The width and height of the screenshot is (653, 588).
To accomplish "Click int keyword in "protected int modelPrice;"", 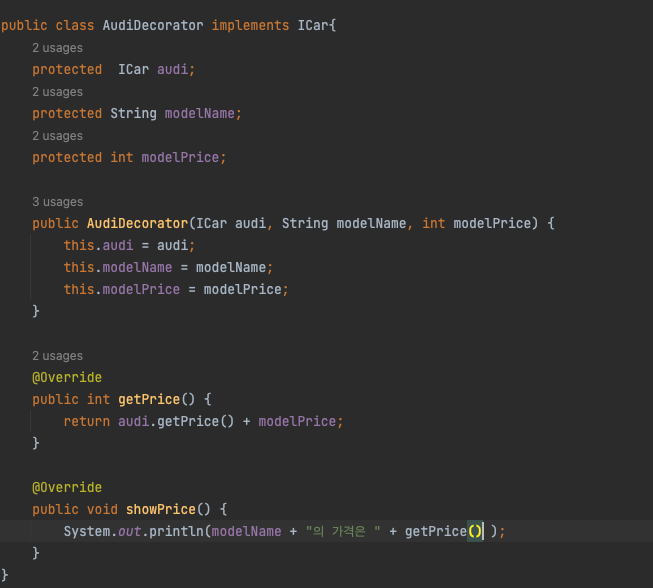I will point(122,157).
